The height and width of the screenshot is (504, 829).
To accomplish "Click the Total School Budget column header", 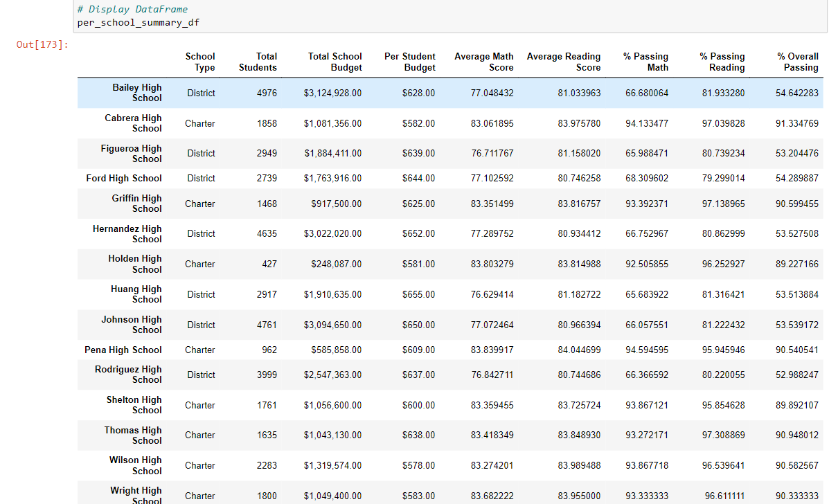I will pos(335,62).
